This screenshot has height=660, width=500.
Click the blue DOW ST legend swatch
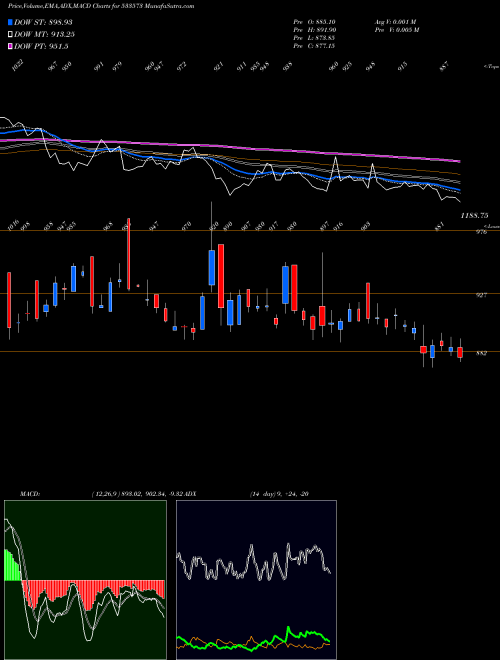click(x=10, y=22)
